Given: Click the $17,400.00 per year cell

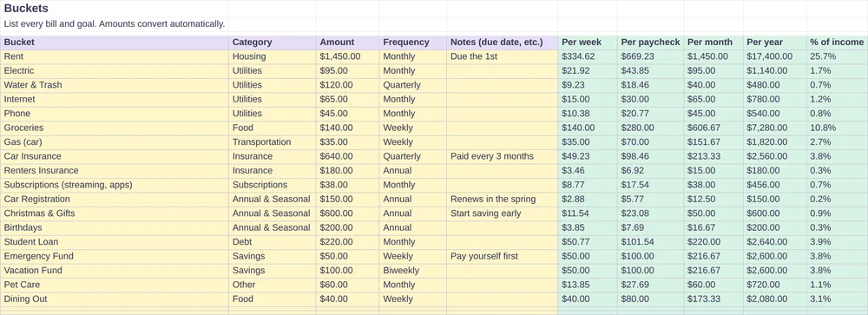Looking at the screenshot, I should coord(774,56).
